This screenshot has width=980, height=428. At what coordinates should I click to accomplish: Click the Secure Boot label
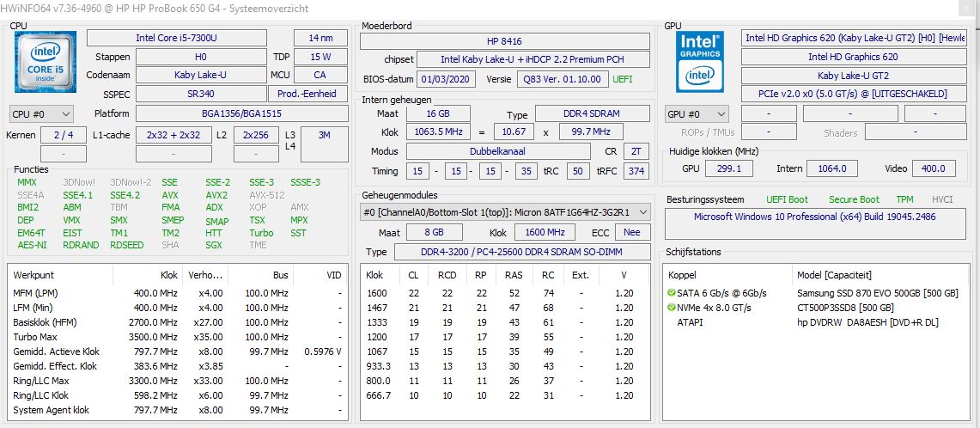pyautogui.click(x=854, y=199)
